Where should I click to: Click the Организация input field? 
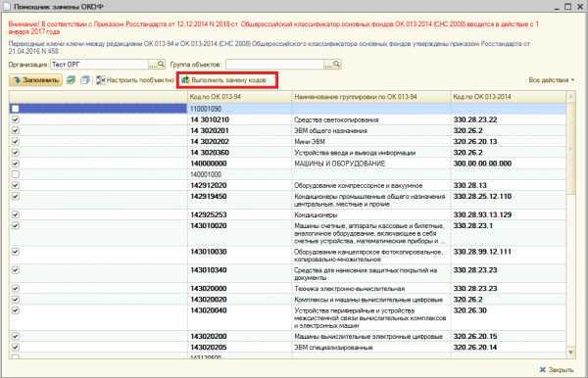(99, 65)
